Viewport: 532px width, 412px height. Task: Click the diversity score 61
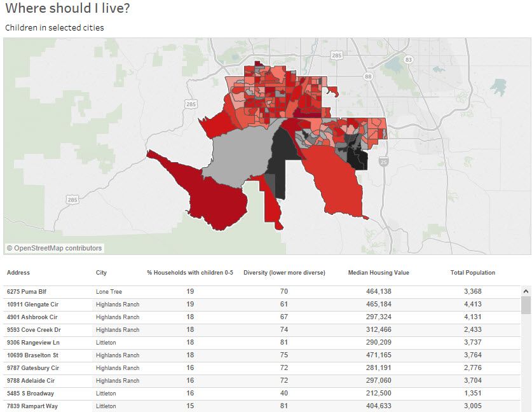(284, 304)
